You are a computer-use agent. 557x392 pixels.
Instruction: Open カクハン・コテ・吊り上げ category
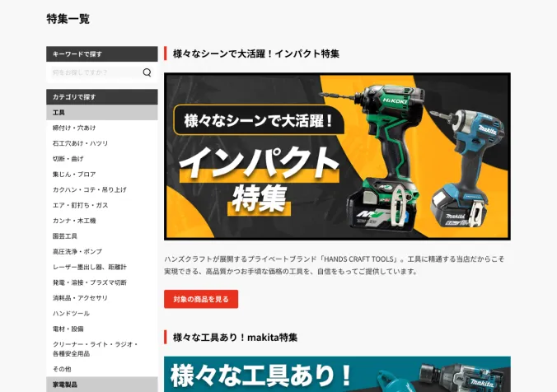[89, 189]
